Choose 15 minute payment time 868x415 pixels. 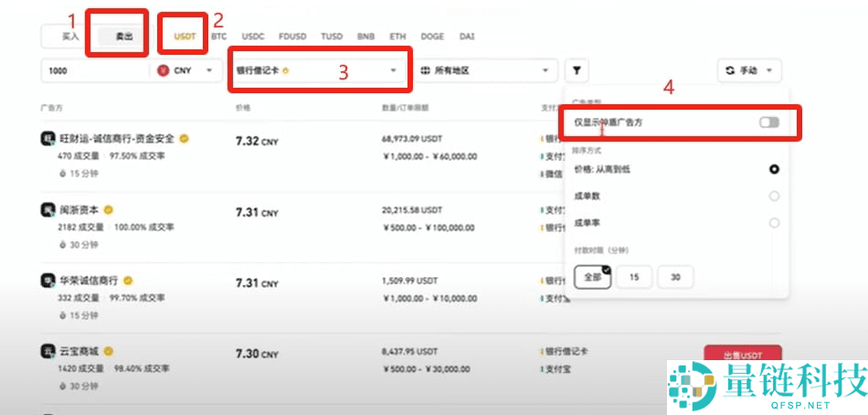pos(634,277)
